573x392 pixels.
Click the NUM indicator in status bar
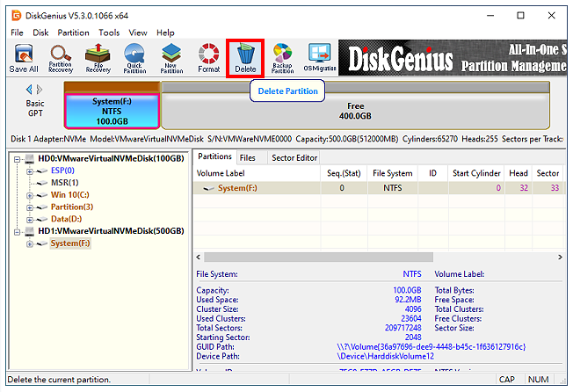[538, 380]
